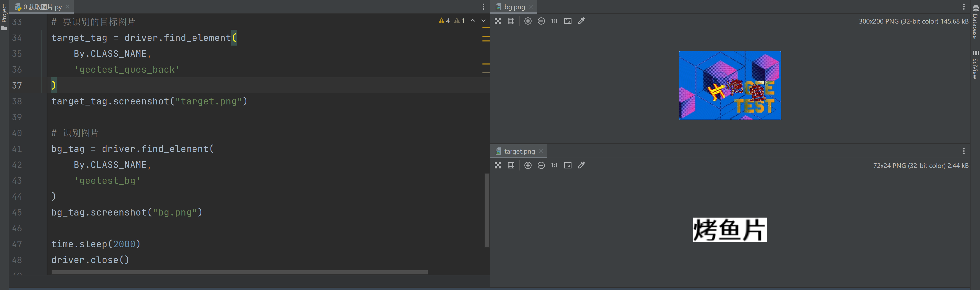Click the "bg.png" string in code

point(175,212)
